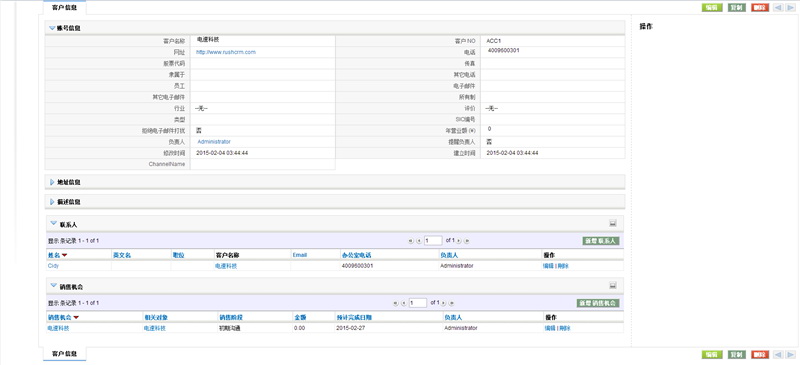Jump to first page of 销售机会 list
This screenshot has height=365, width=800.
(395, 303)
